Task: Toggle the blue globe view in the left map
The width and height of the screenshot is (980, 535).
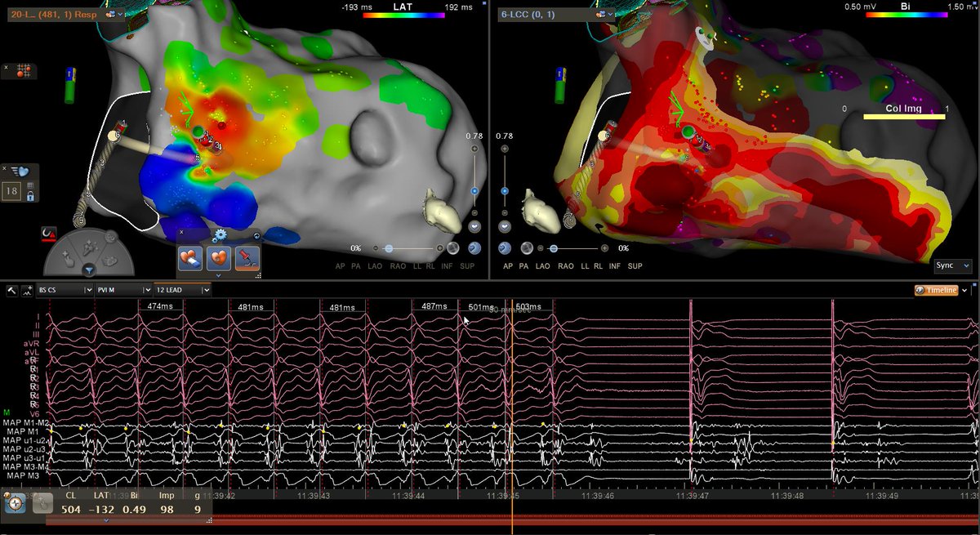Action: (474, 248)
